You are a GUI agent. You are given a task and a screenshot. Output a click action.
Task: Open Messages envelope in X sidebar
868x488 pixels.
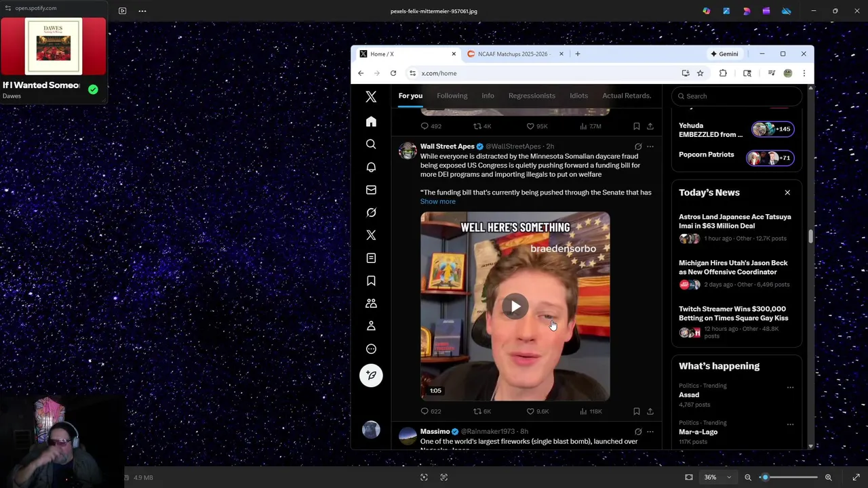coord(371,190)
